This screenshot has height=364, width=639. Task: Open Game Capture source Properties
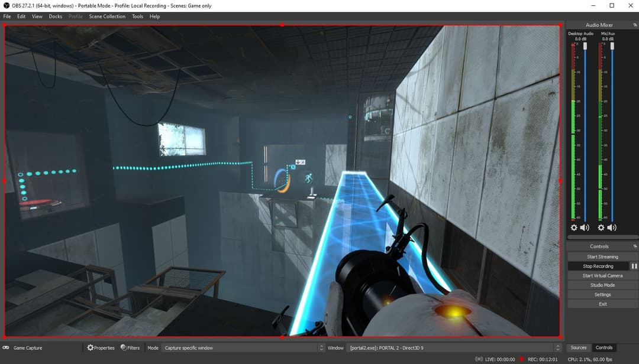point(101,348)
